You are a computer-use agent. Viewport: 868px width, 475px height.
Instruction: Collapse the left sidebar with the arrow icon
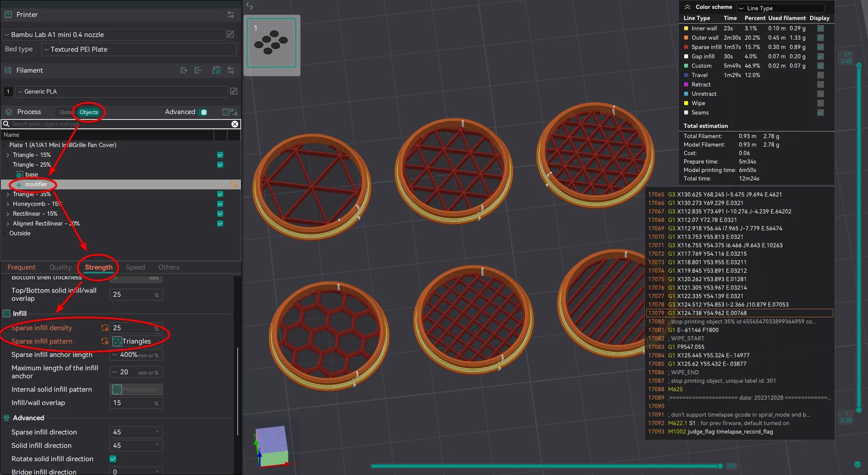(249, 6)
